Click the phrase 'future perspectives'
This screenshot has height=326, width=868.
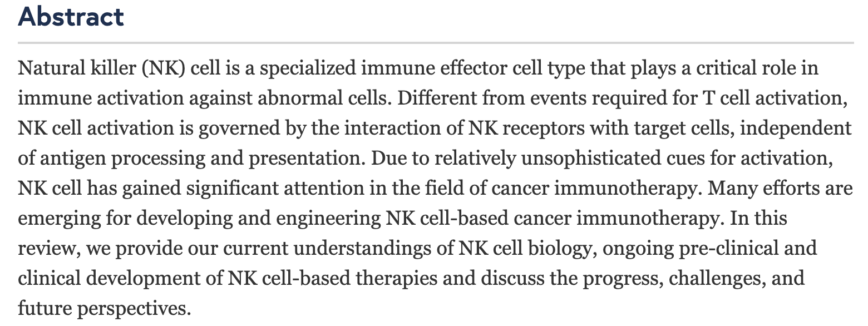[x=104, y=309]
